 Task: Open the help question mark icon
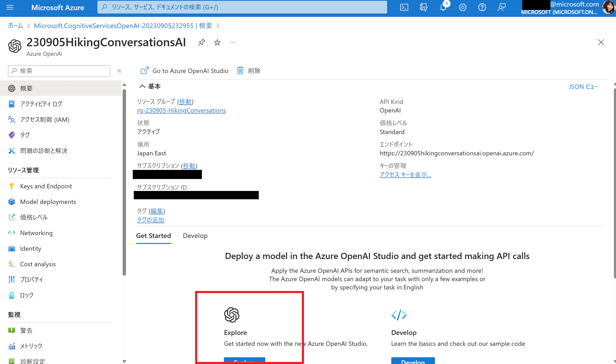[x=482, y=7]
